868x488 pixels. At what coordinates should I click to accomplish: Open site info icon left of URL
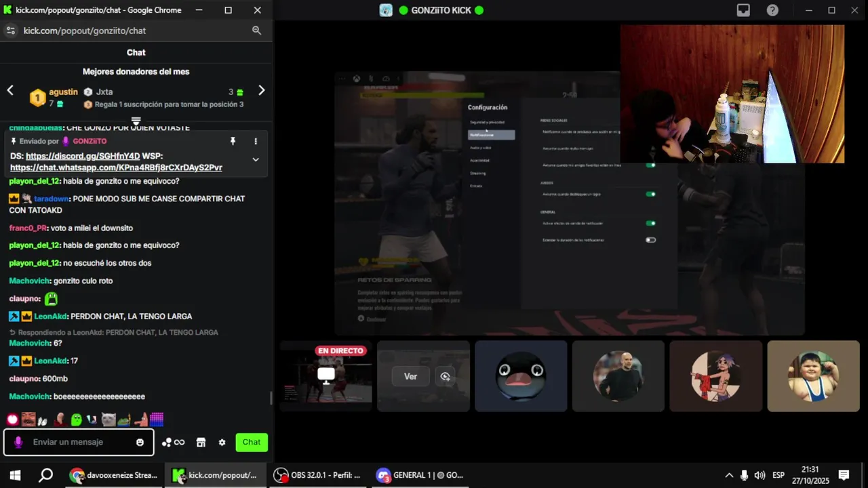[x=10, y=30]
